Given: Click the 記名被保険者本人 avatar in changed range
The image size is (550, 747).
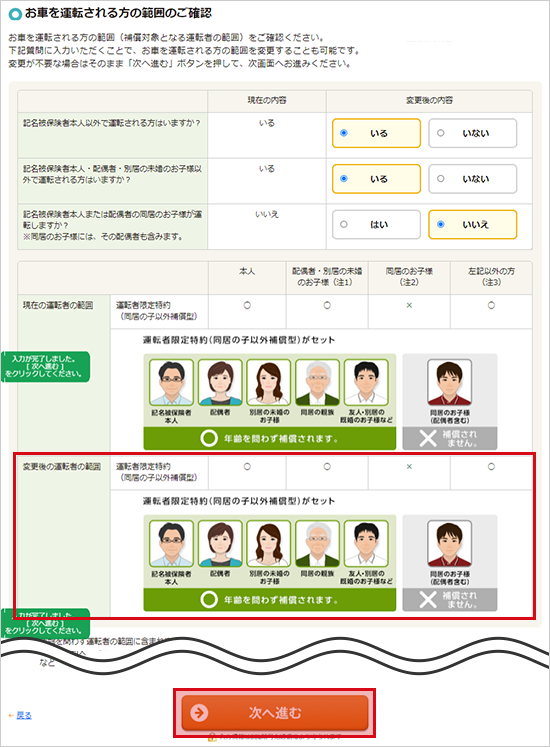Looking at the screenshot, I should click(172, 544).
